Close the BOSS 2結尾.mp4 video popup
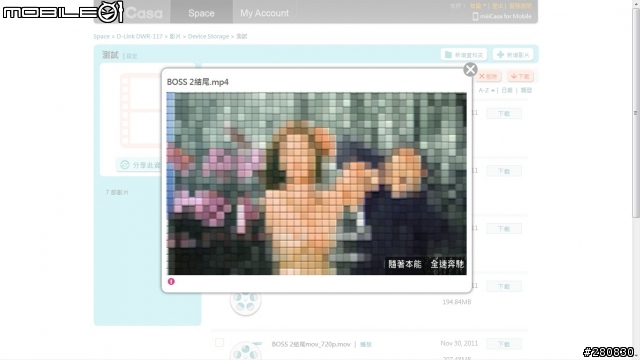The width and height of the screenshot is (640, 360). tap(470, 69)
